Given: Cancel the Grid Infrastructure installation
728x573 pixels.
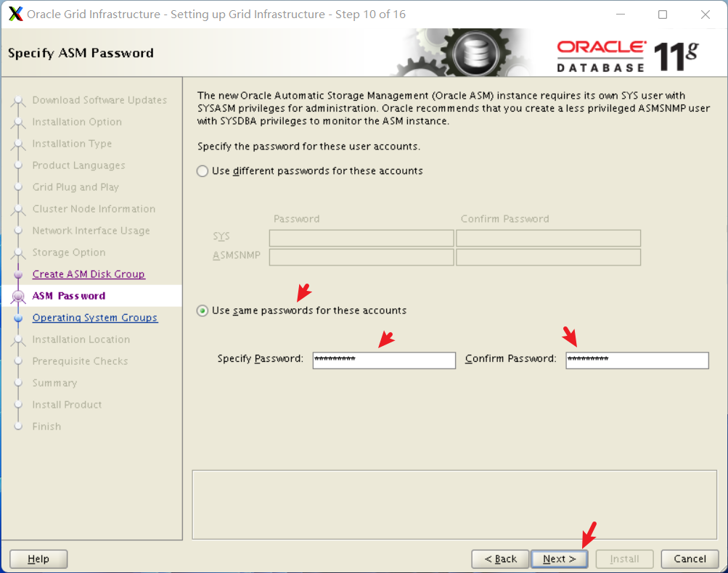Looking at the screenshot, I should point(690,559).
